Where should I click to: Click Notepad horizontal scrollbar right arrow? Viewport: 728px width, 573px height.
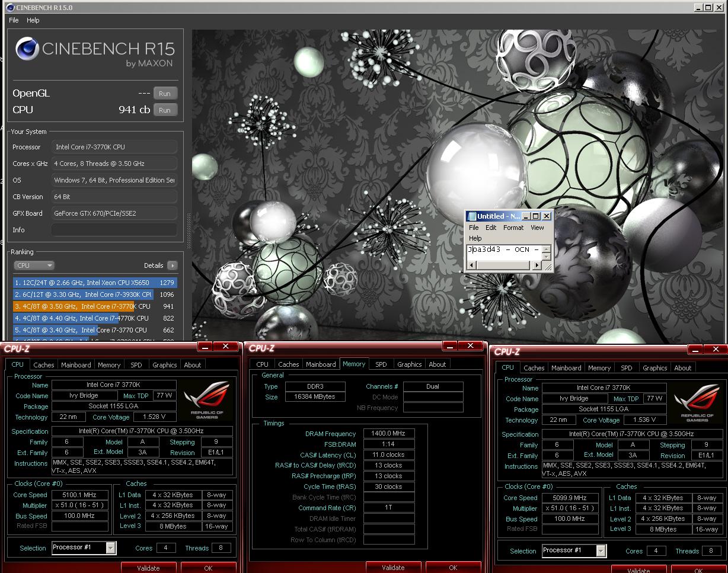click(x=537, y=265)
